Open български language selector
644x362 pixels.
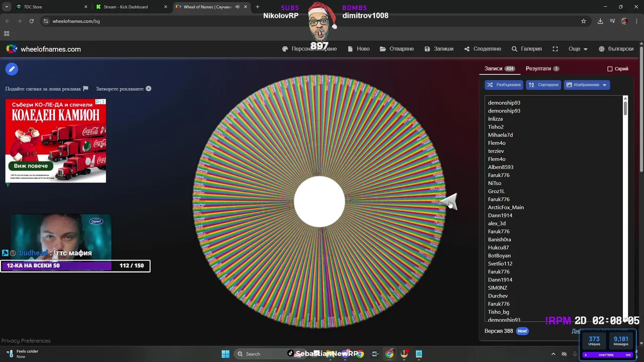tap(616, 49)
